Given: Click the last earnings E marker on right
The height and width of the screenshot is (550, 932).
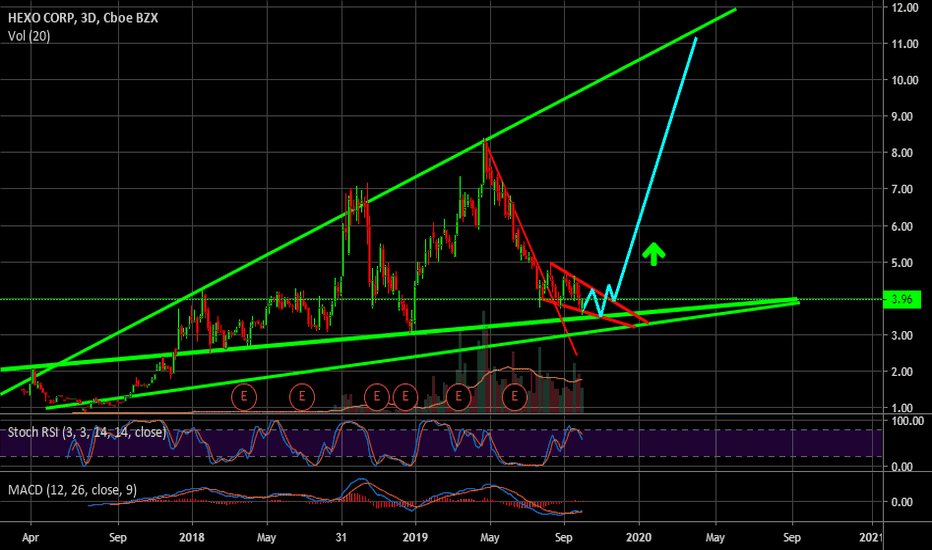Looking at the screenshot, I should tap(514, 397).
